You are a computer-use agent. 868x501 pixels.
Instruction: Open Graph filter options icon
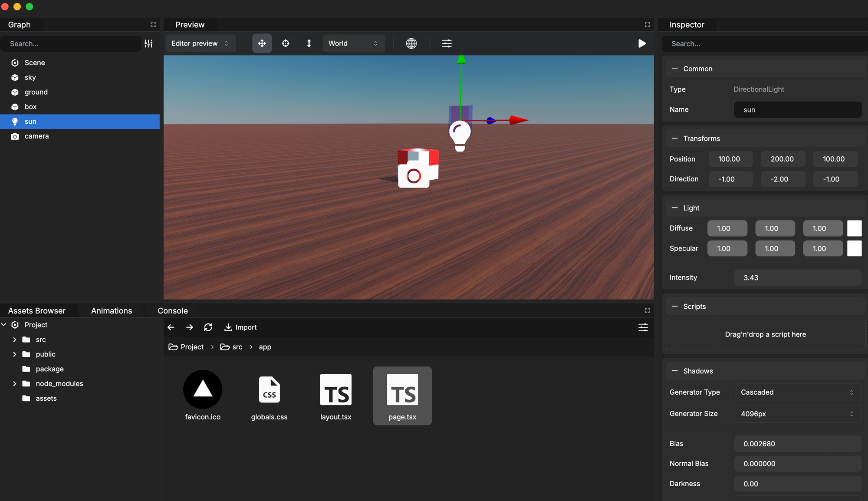(148, 43)
